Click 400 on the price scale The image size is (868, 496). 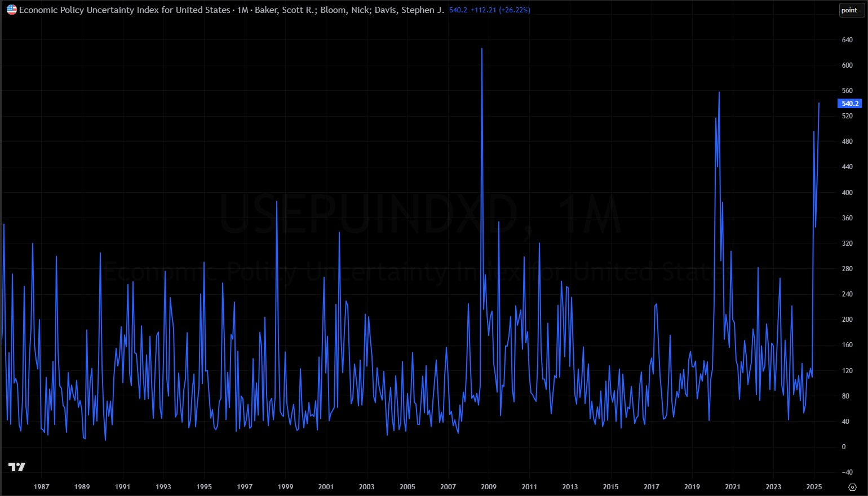847,193
